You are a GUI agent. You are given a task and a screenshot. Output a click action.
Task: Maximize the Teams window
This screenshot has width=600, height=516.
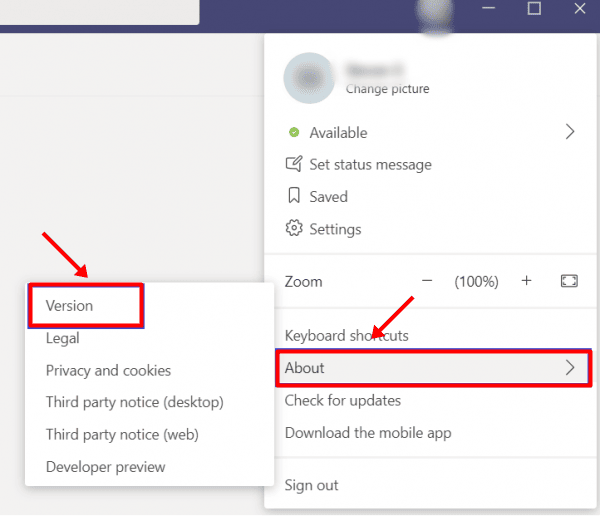pos(534,8)
